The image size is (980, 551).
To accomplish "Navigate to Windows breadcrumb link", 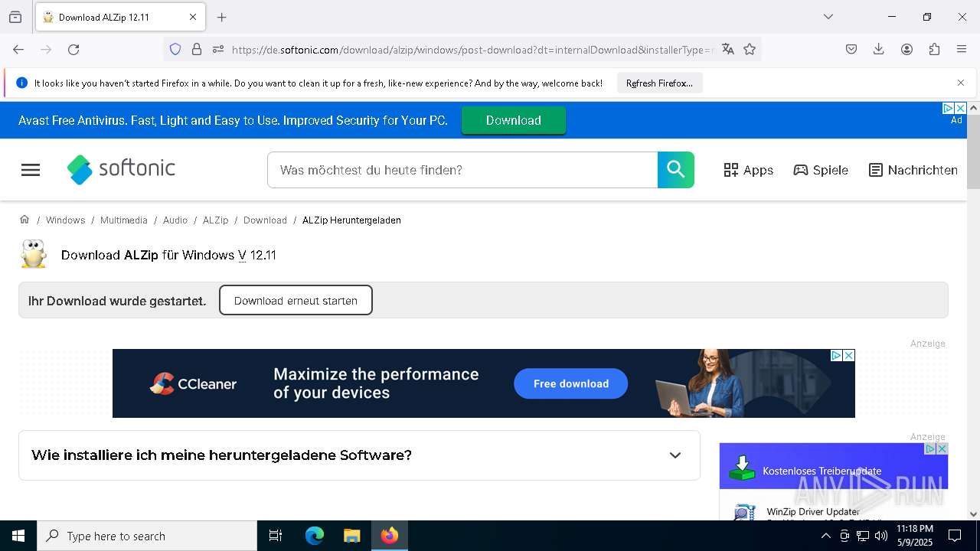I will 65,220.
